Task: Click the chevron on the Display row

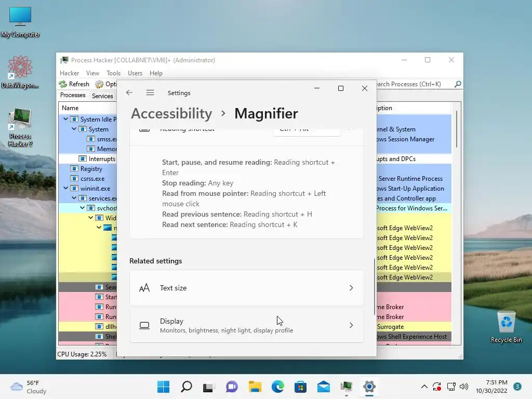Action: 351,325
